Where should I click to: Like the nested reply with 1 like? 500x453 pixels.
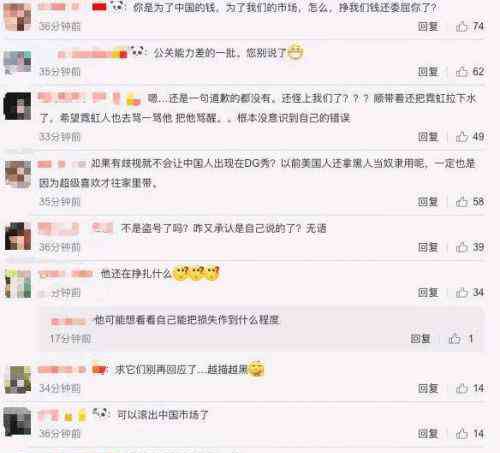[x=454, y=339]
